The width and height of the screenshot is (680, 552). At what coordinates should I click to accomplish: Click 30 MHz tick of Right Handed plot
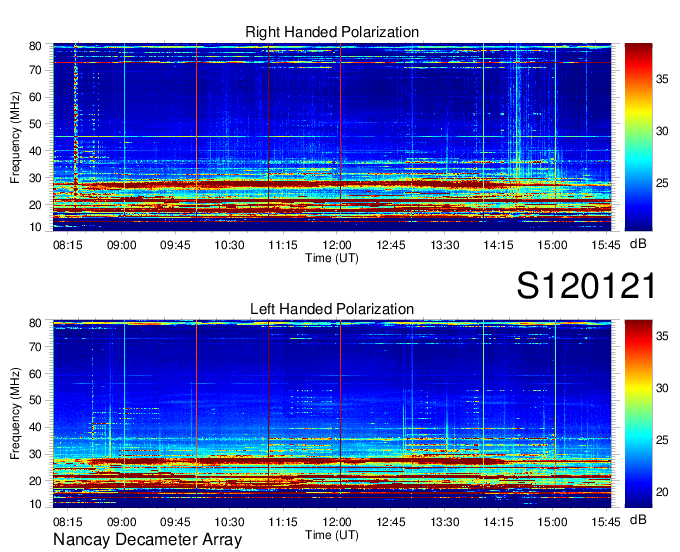[35, 178]
